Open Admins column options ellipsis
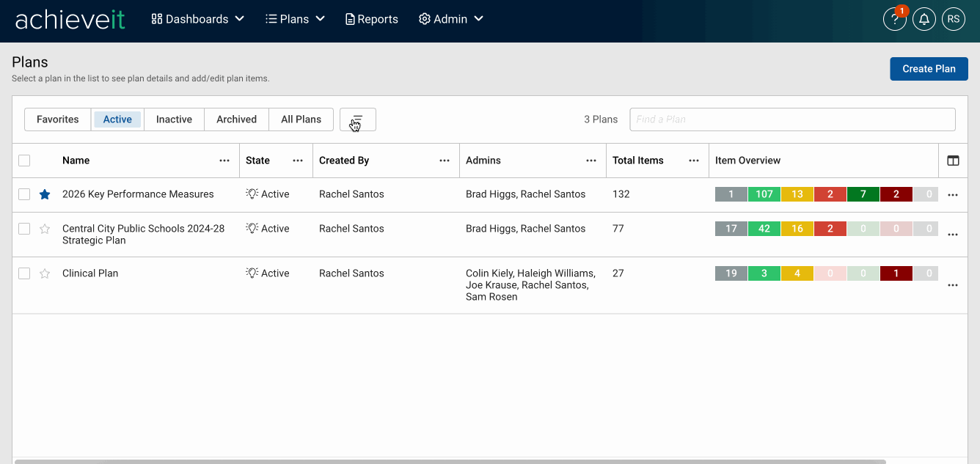The height and width of the screenshot is (464, 980). point(591,161)
